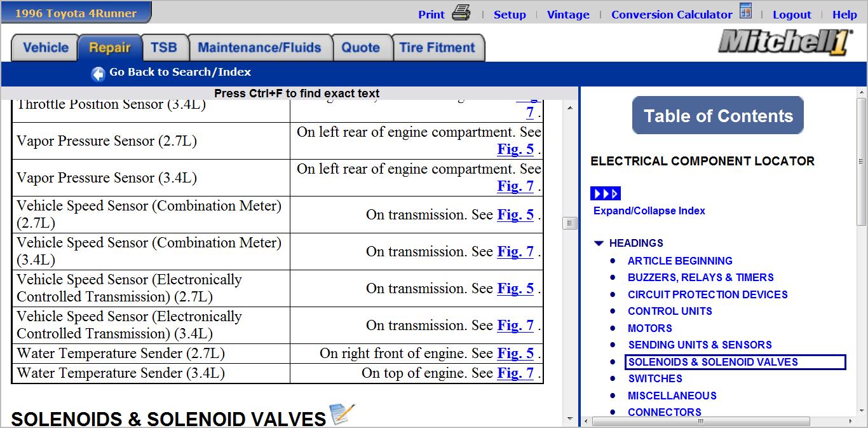
Task: Click the Mitchell1 logo
Action: pos(785,42)
